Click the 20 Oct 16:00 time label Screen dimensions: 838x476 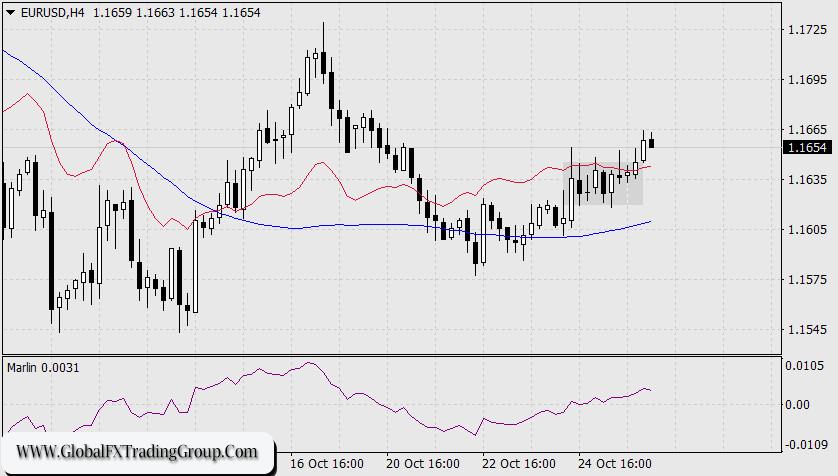pos(422,464)
